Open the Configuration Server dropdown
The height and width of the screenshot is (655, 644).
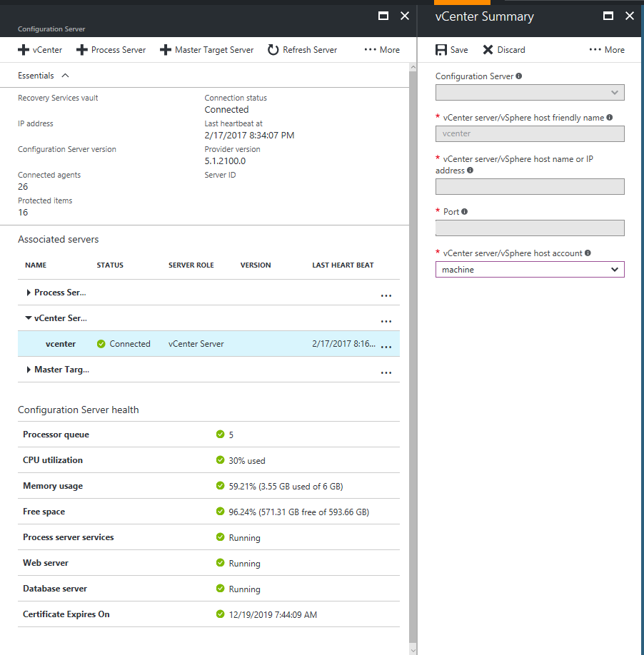(530, 93)
